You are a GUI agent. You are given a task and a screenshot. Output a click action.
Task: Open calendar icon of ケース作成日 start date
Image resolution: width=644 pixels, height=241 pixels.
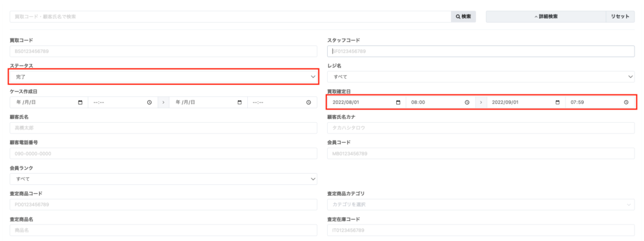[80, 103]
